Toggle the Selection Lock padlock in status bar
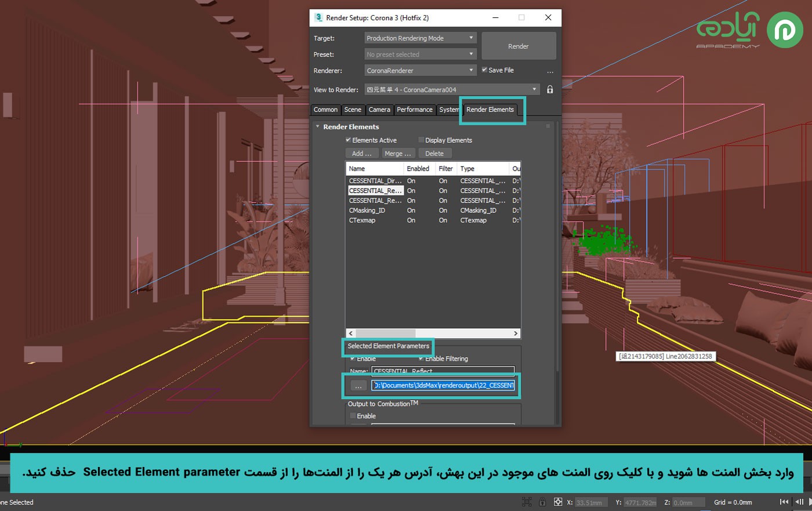This screenshot has height=511, width=812. 542,502
